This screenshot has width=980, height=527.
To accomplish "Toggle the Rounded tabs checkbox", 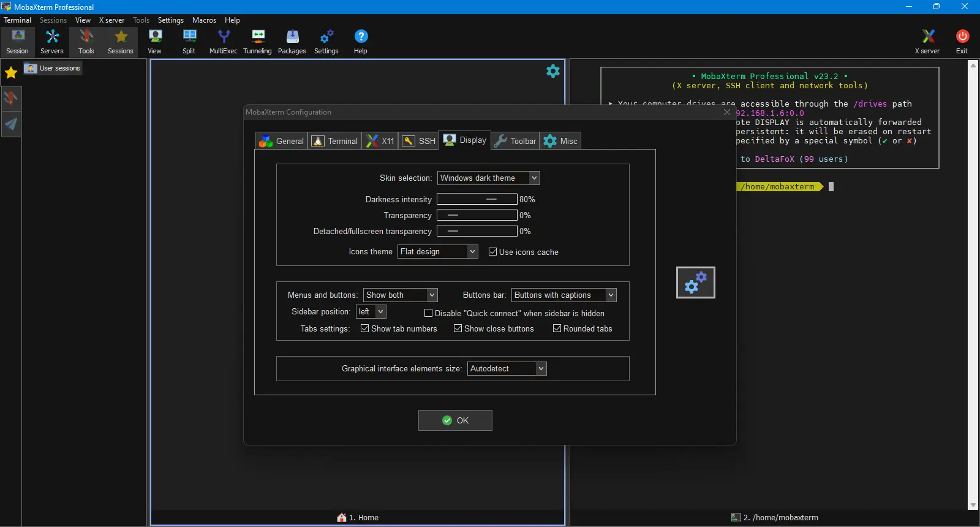I will (557, 328).
